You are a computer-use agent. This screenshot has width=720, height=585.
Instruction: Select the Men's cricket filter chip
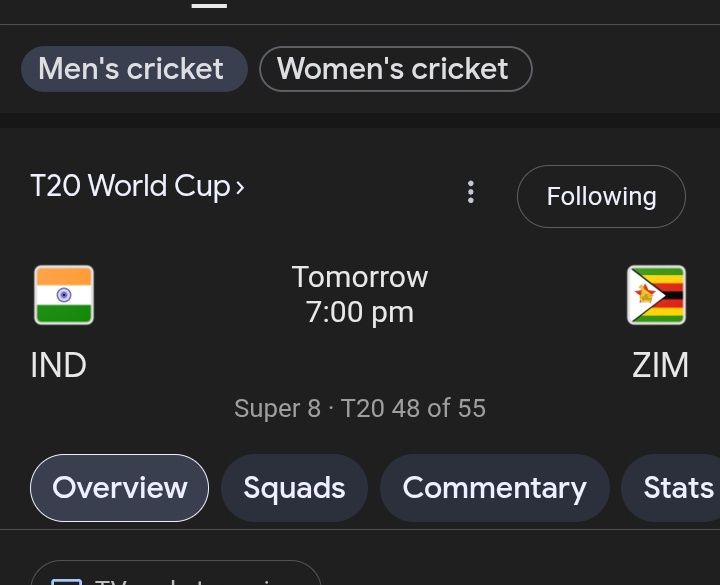pos(133,69)
